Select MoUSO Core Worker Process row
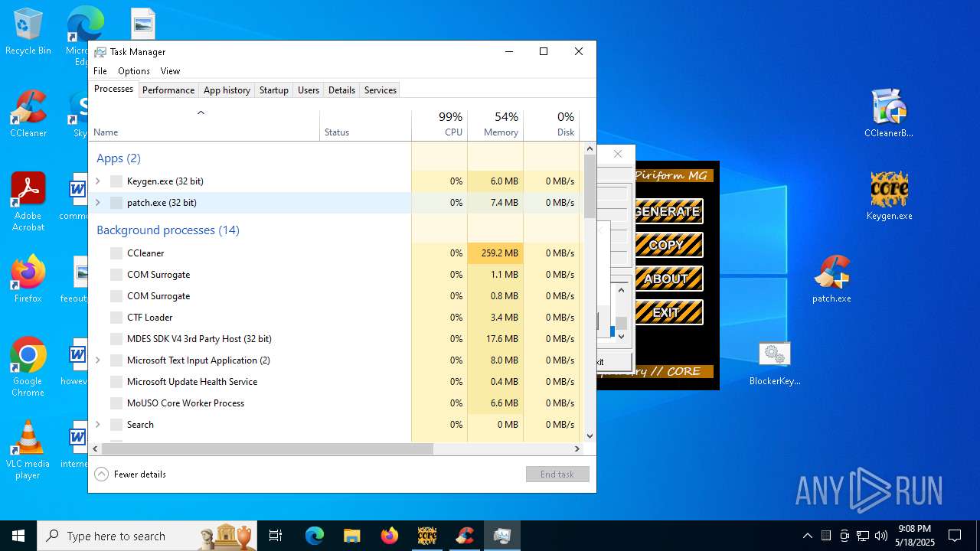The height and width of the screenshot is (551, 980). pos(336,403)
